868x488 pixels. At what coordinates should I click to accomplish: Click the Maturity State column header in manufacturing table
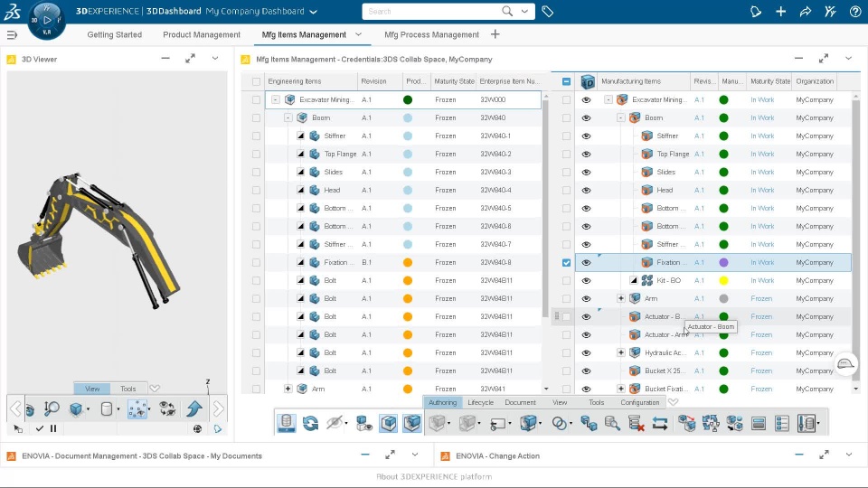(x=770, y=81)
